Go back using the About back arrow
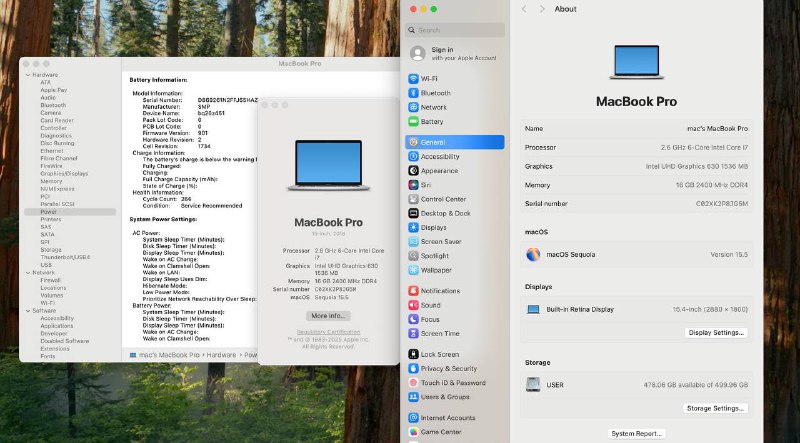This screenshot has height=443, width=800. [x=524, y=9]
